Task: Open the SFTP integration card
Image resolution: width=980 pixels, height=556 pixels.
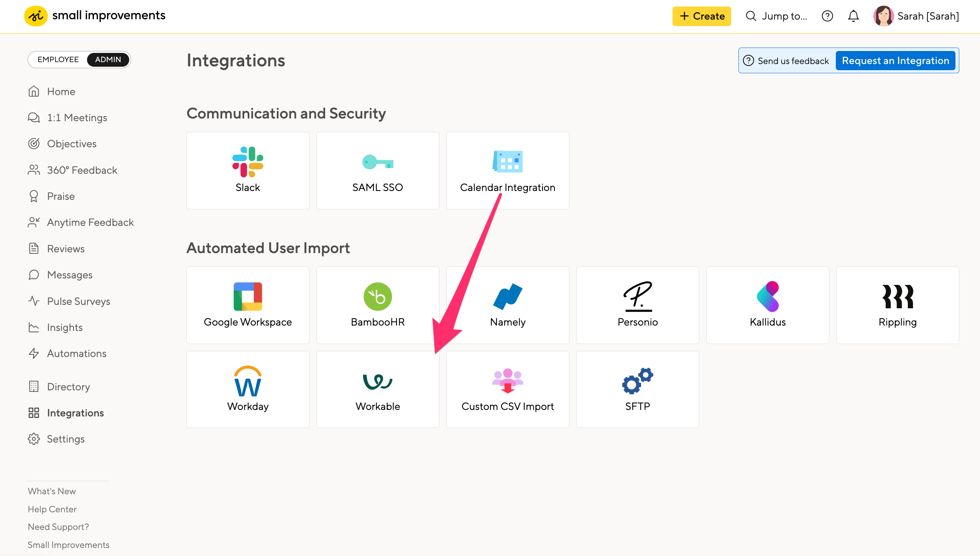Action: [x=638, y=390]
